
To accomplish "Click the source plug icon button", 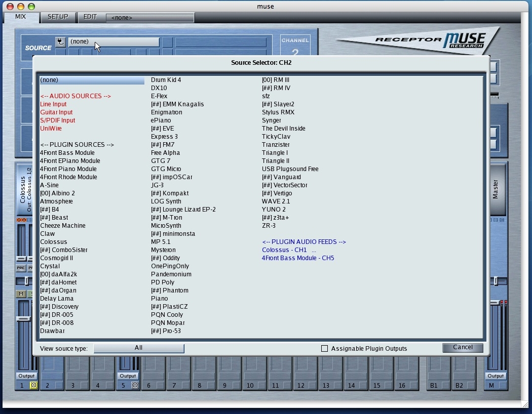I will [x=60, y=42].
